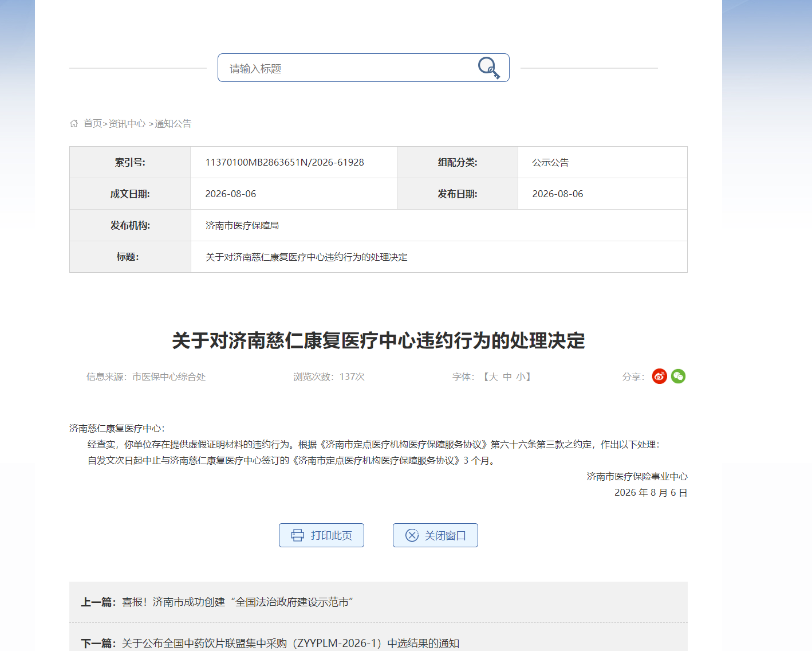
Task: Click the 成文日期 value 2026-08-06
Action: click(x=231, y=194)
